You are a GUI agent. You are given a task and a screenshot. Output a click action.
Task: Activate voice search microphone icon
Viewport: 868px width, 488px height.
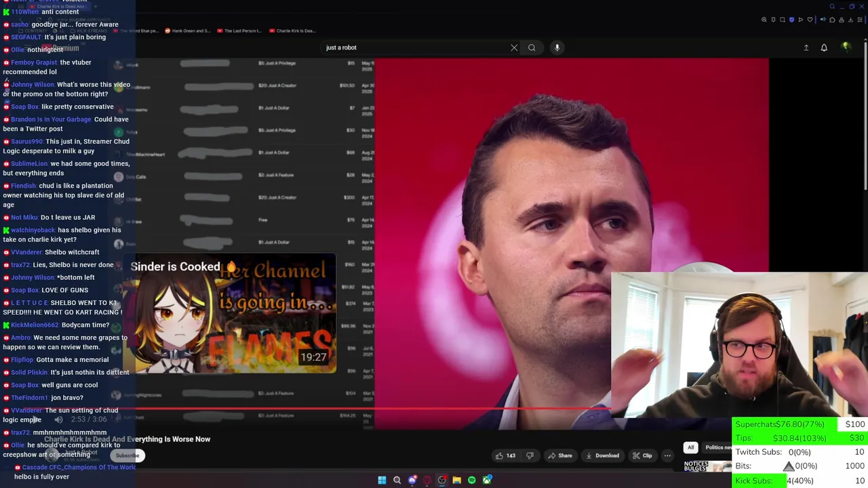(557, 47)
